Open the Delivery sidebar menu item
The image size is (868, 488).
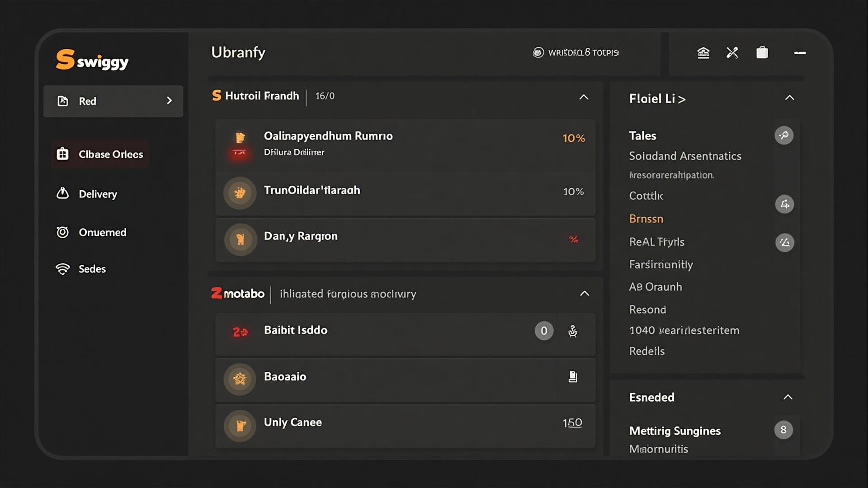(98, 194)
